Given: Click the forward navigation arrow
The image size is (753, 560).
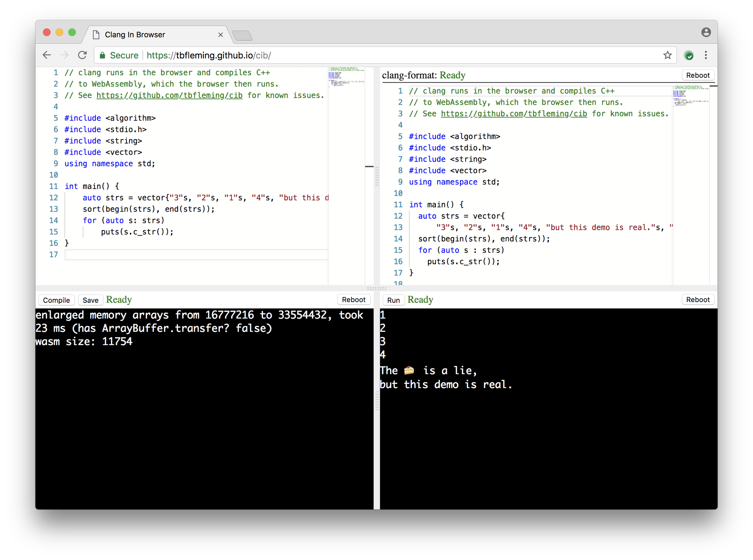Looking at the screenshot, I should [64, 55].
